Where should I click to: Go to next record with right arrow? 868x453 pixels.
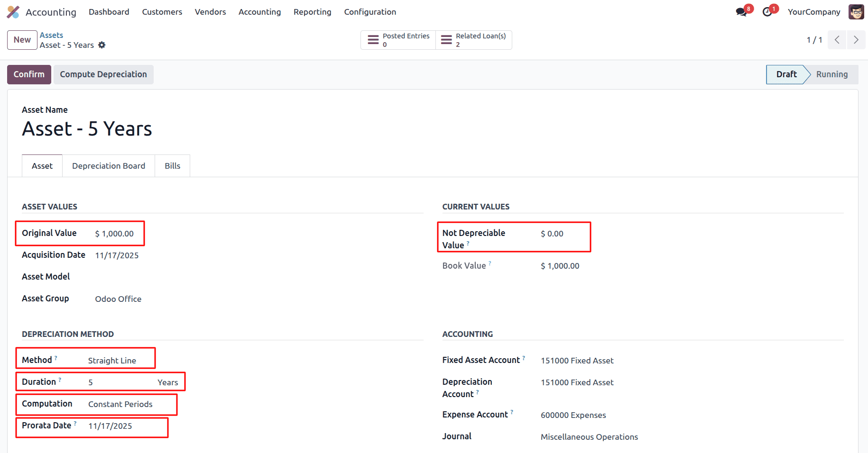[856, 40]
